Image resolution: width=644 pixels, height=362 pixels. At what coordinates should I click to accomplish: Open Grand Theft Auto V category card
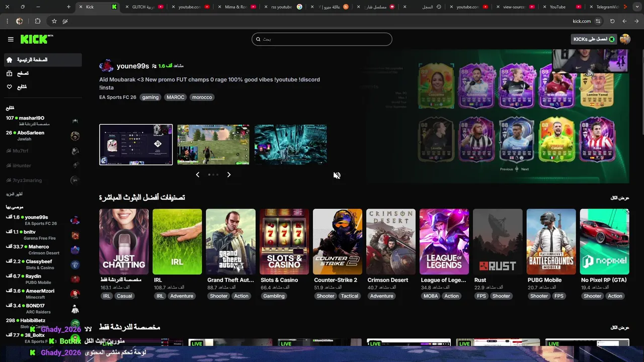230,242
